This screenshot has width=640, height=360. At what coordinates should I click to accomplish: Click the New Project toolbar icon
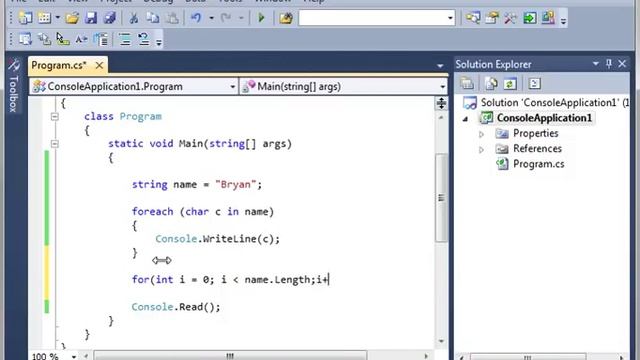pos(25,18)
